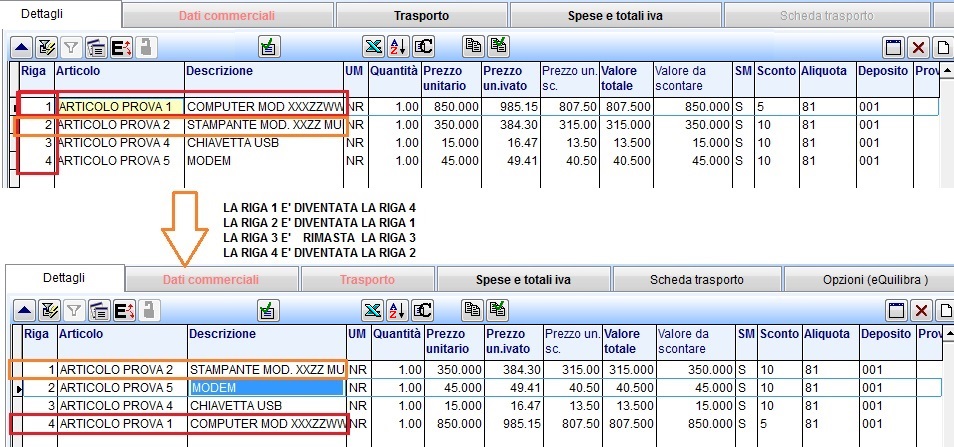Click the window layout icon in the upper toolbar

point(894,47)
